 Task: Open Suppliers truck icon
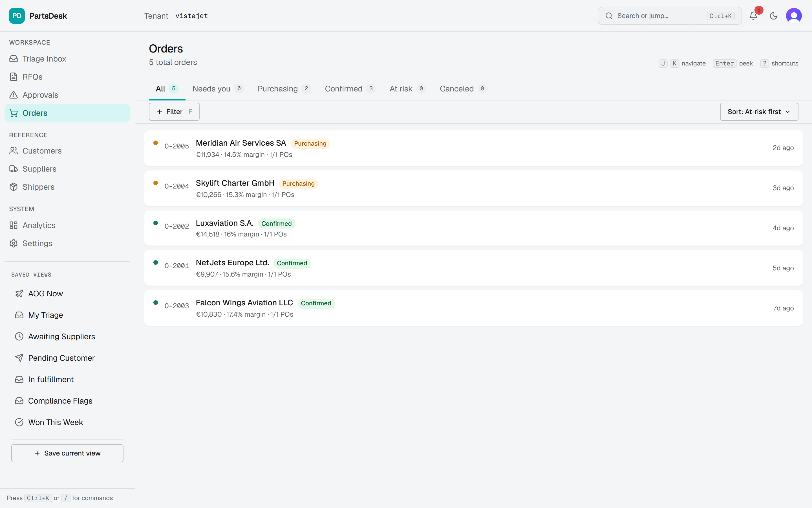pos(14,169)
